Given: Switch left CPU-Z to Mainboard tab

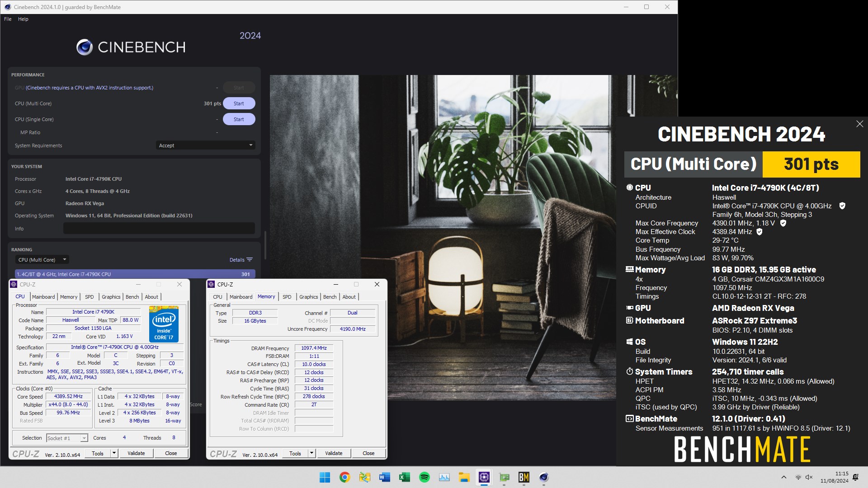Looking at the screenshot, I should point(43,297).
